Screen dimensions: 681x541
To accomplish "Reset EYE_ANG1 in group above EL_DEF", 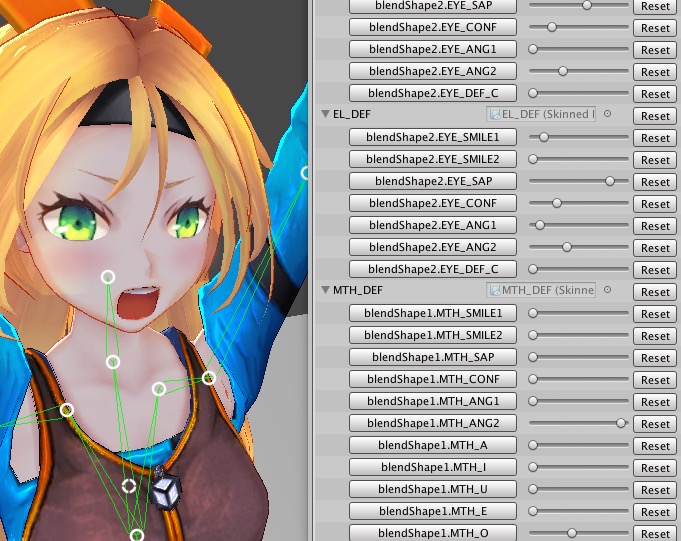I will click(655, 50).
